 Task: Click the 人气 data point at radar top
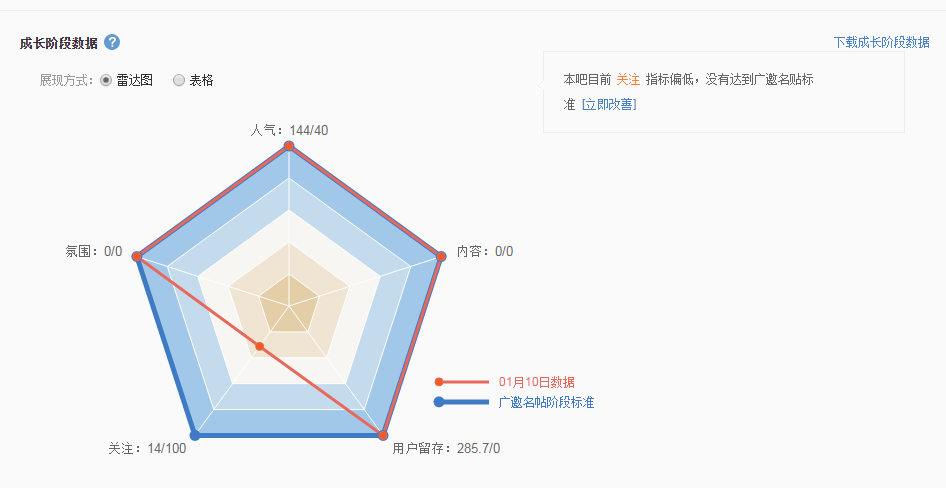tap(289, 146)
